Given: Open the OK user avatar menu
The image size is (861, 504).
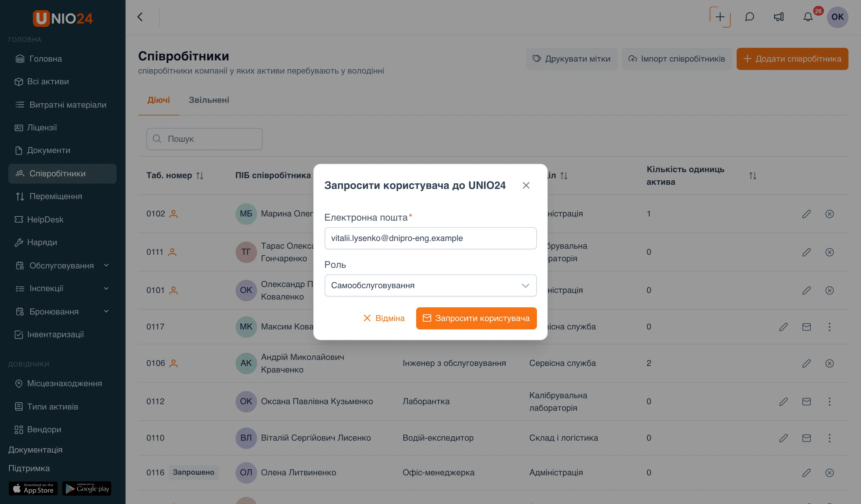Looking at the screenshot, I should point(837,17).
